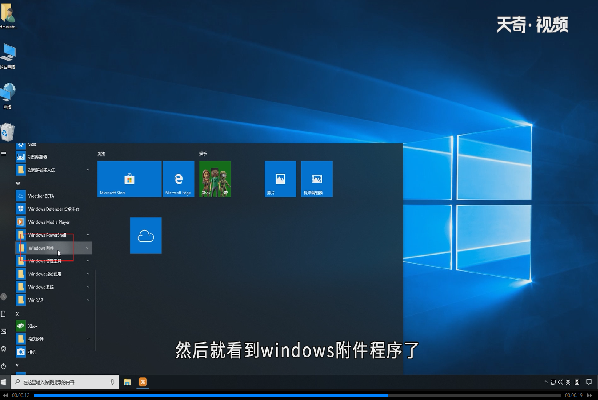The image size is (598, 400).
Task: Open the Microsoft Store tile
Action: tap(129, 179)
